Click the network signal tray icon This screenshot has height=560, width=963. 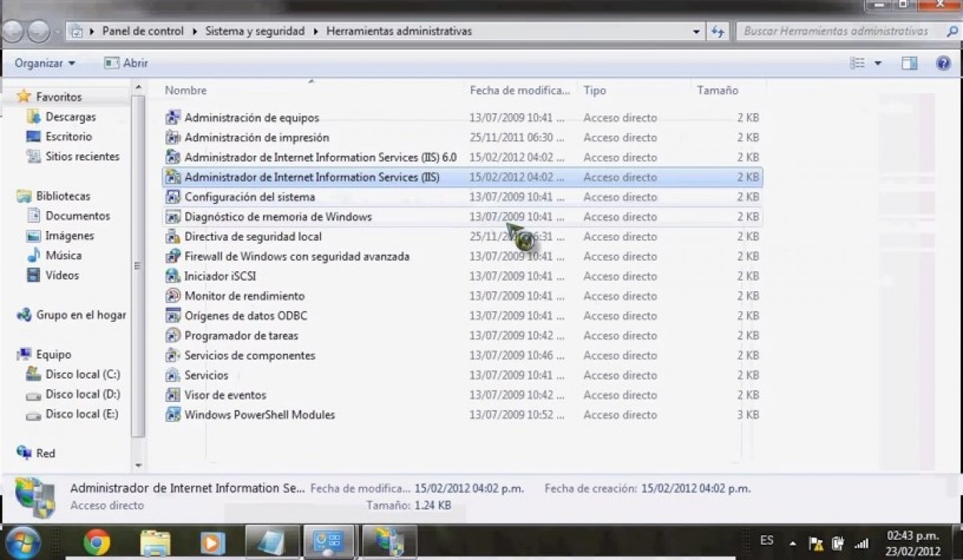coord(862,542)
